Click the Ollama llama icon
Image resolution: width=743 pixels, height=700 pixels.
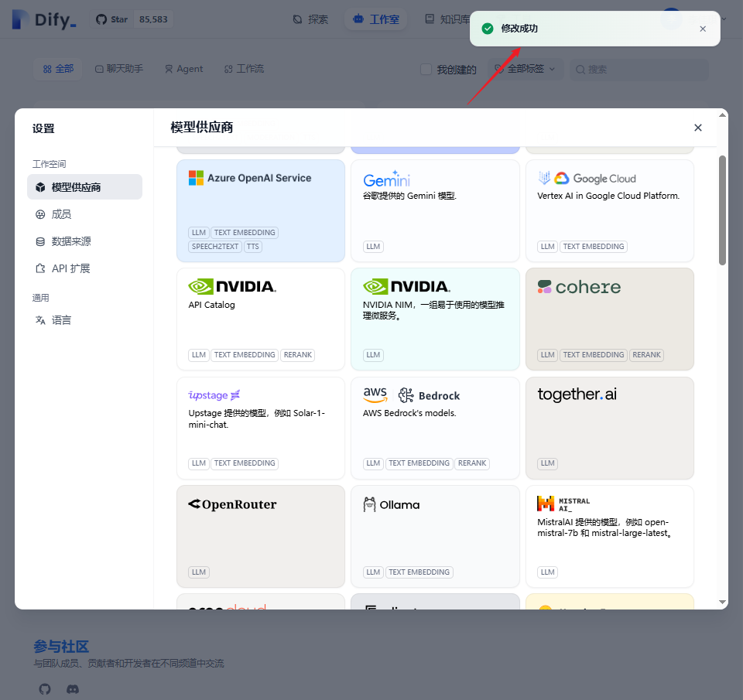point(369,504)
